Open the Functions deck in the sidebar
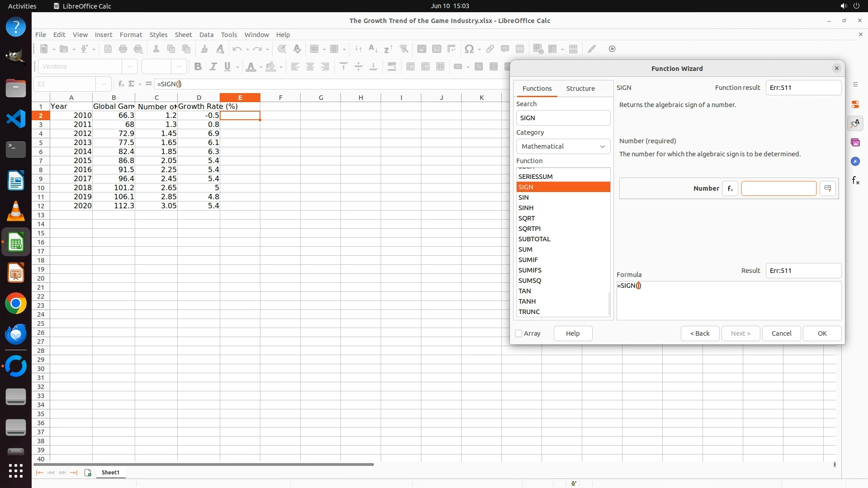 (855, 181)
